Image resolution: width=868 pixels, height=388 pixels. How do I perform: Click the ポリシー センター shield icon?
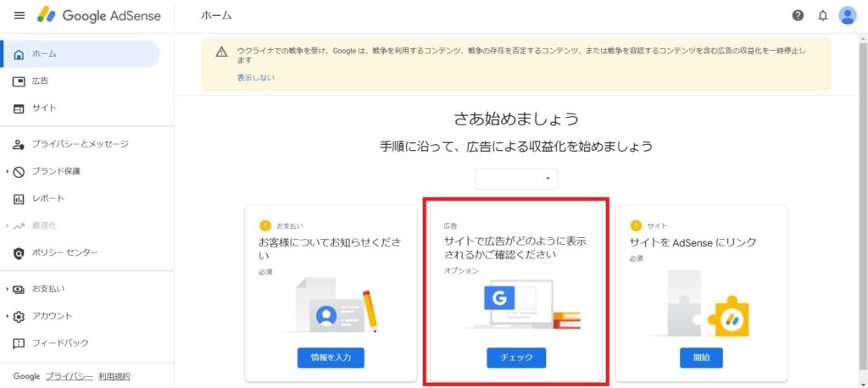[19, 253]
